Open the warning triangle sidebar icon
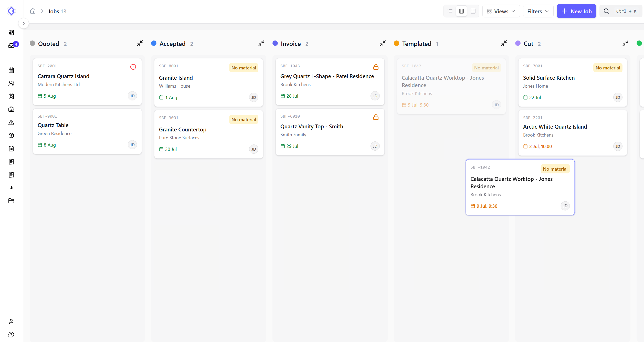The width and height of the screenshot is (644, 342). click(x=11, y=122)
